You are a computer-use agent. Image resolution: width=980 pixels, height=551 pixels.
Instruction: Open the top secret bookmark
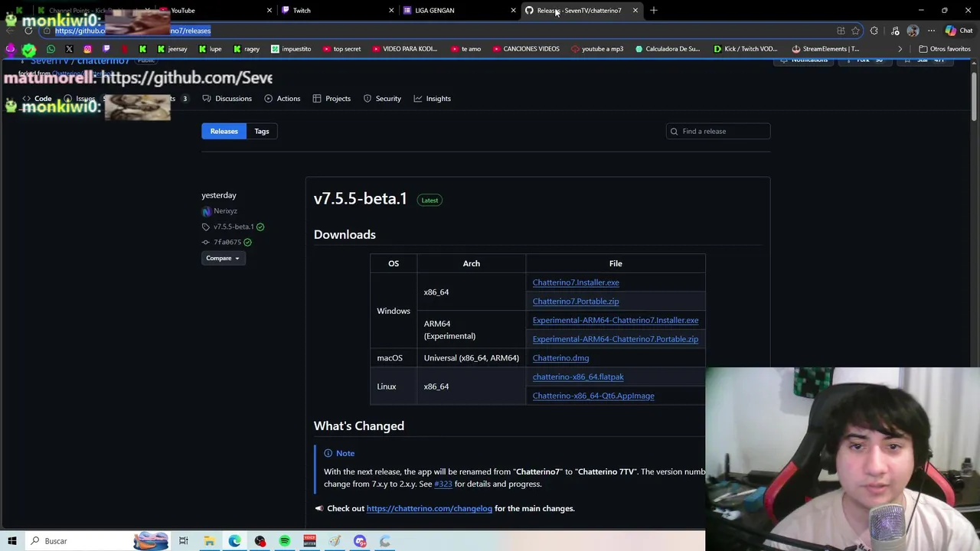[x=341, y=49]
